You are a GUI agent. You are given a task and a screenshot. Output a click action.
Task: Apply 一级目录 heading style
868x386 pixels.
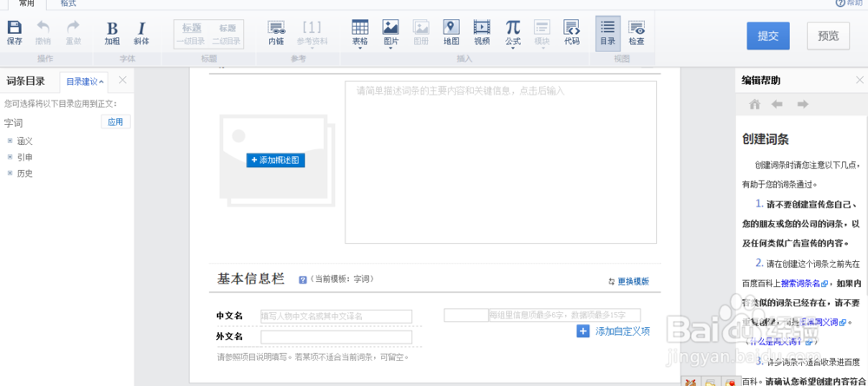pyautogui.click(x=192, y=35)
